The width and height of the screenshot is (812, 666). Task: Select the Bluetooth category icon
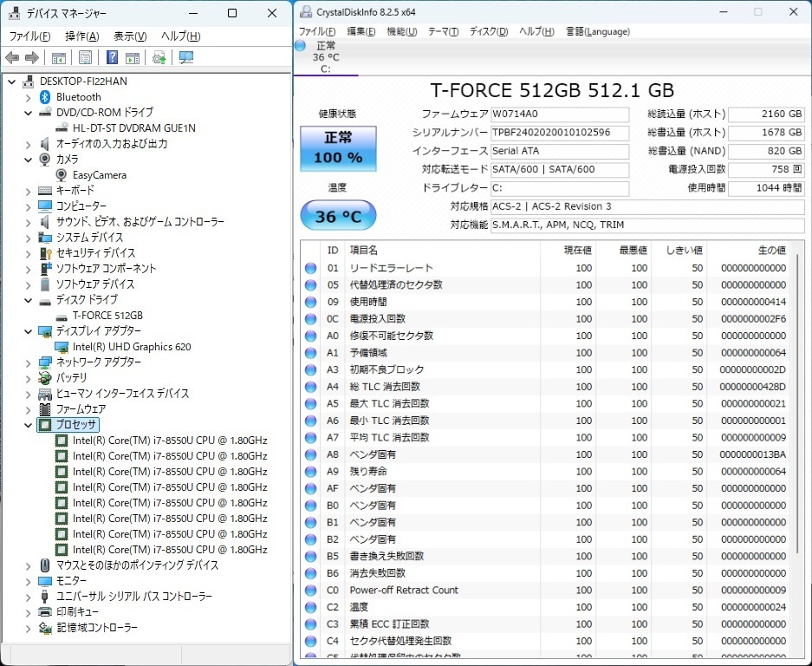pos(45,97)
